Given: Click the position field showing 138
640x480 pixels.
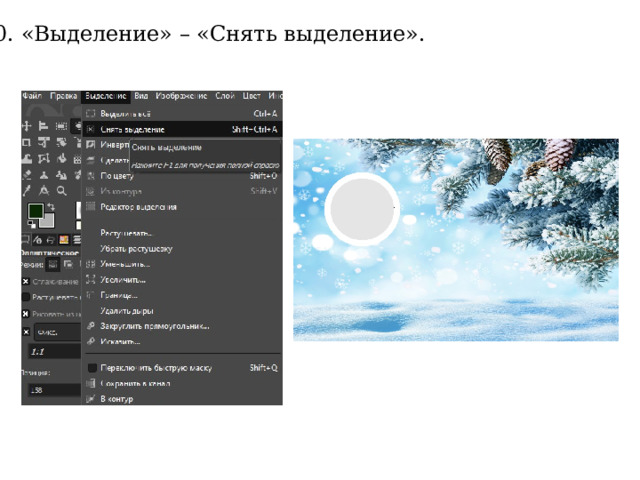Looking at the screenshot, I should (54, 390).
